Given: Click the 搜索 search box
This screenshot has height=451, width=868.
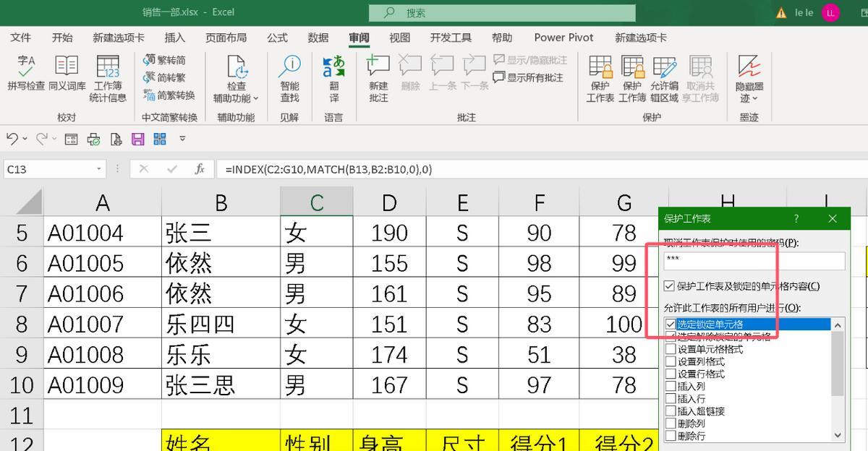Looking at the screenshot, I should (x=502, y=13).
